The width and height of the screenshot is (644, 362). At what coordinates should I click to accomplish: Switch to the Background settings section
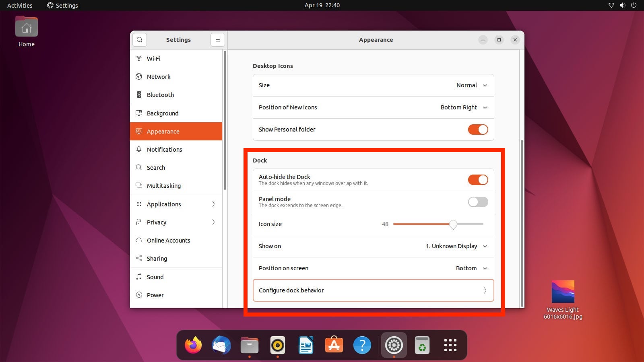click(x=162, y=113)
